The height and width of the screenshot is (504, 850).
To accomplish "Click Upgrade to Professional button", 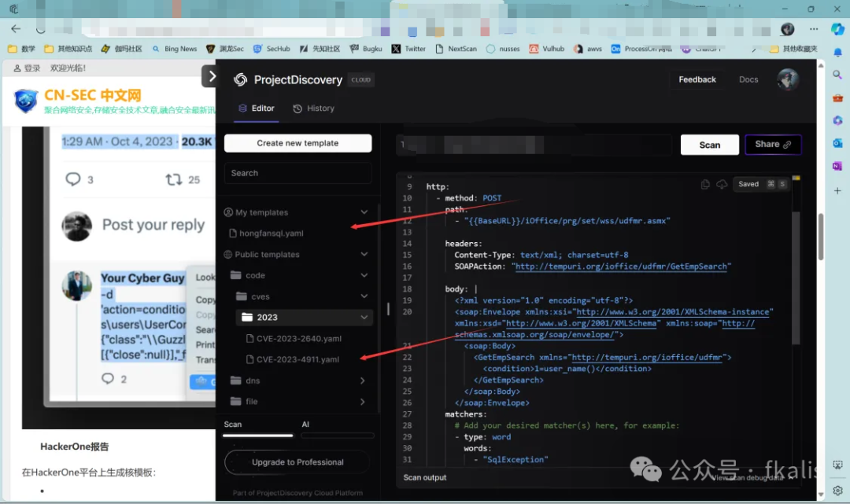I will [x=297, y=462].
